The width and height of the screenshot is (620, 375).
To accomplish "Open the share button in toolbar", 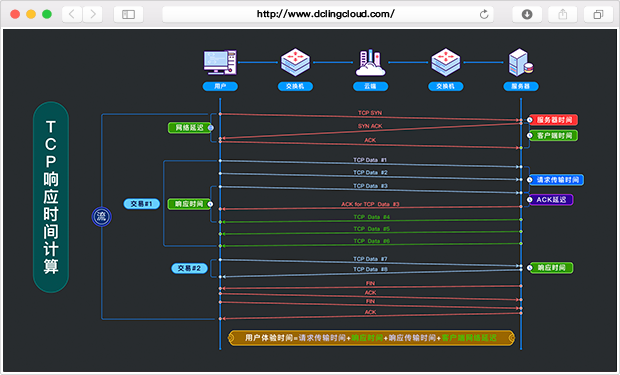I will point(563,15).
